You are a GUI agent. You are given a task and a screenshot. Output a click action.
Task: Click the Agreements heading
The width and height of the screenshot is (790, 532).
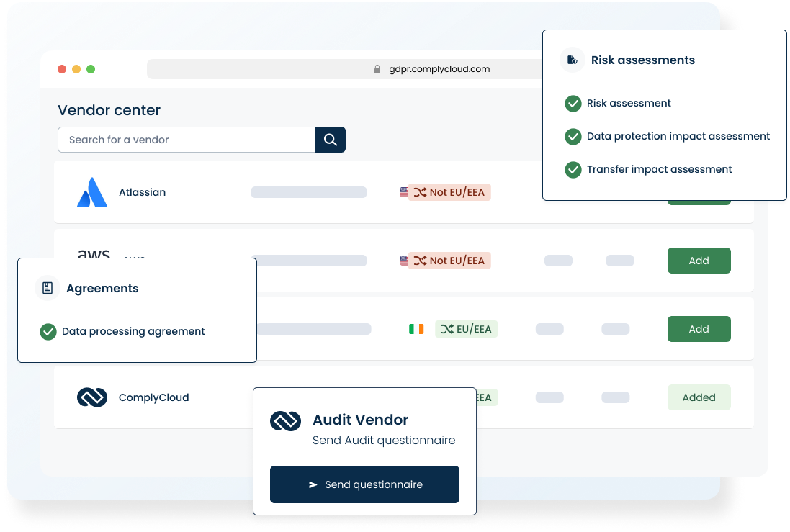102,288
